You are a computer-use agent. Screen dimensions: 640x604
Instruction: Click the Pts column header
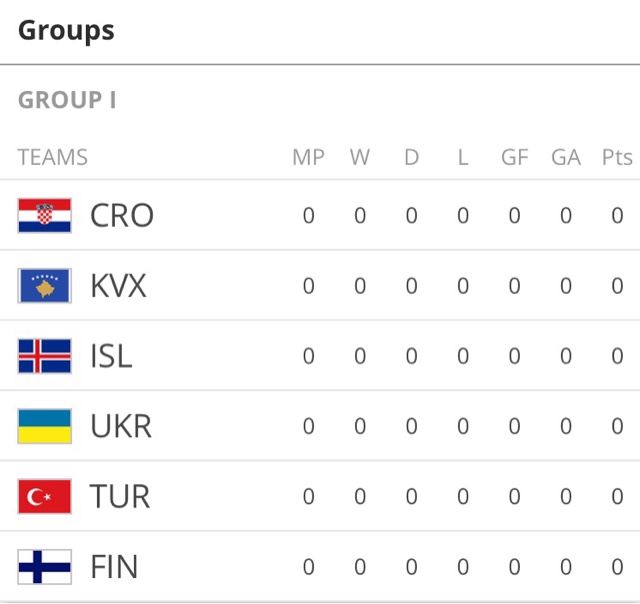click(617, 157)
